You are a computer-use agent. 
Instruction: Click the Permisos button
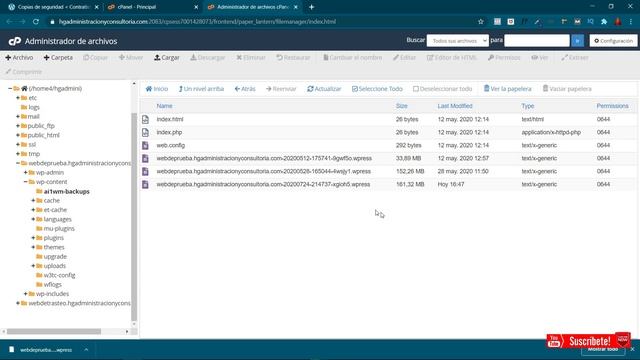pos(504,58)
